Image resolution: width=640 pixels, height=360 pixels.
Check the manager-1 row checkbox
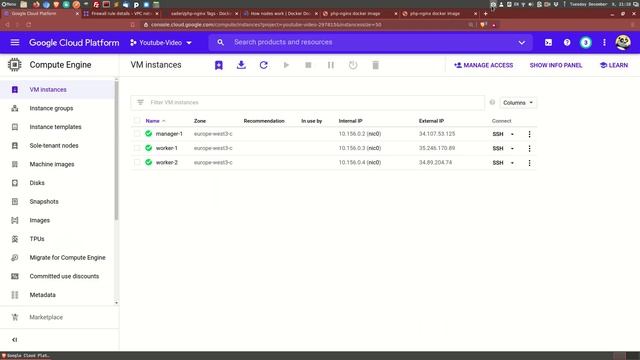point(137,134)
